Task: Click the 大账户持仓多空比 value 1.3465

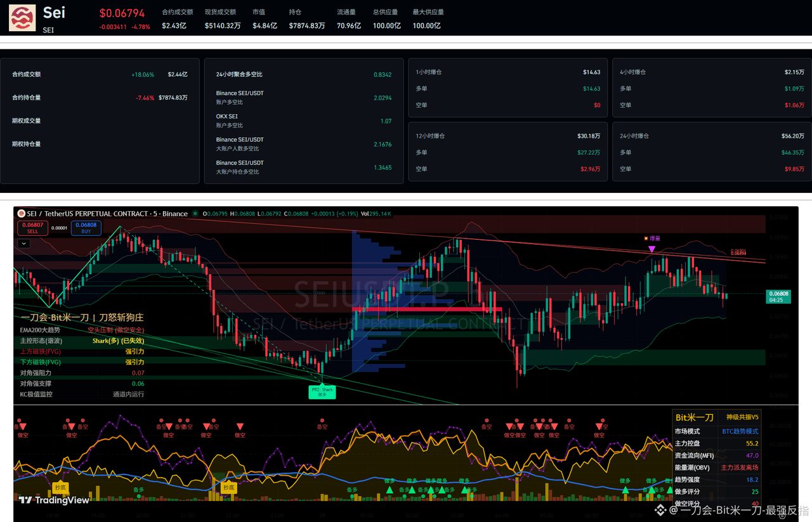Action: (x=383, y=167)
